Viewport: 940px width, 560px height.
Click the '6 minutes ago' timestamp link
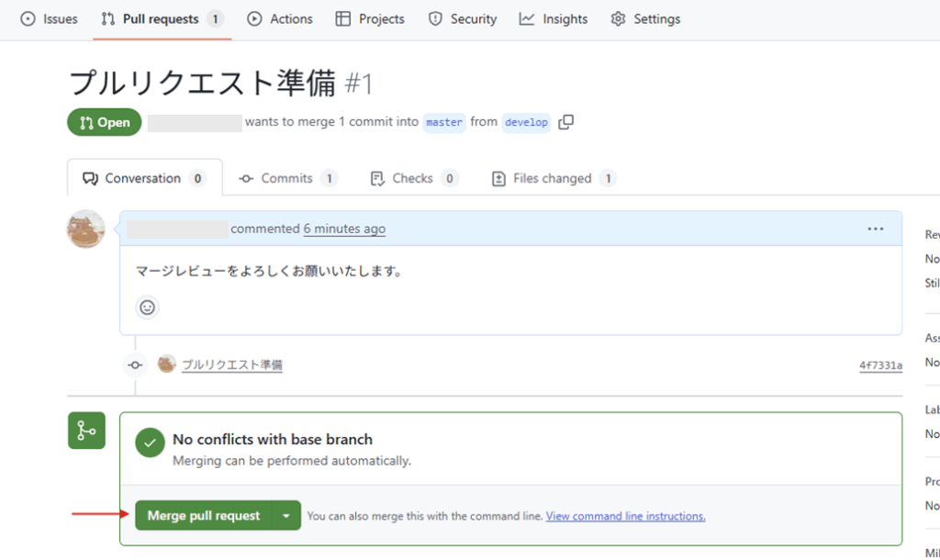344,229
